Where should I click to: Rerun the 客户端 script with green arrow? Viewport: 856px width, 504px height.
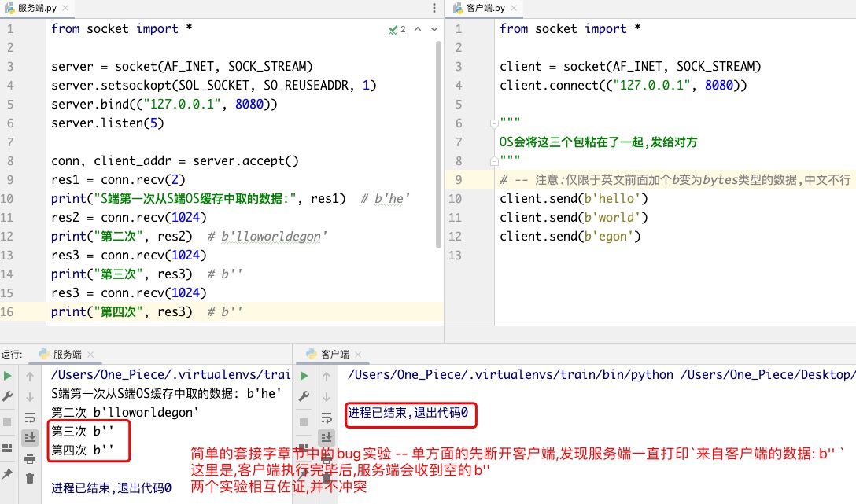pyautogui.click(x=303, y=377)
